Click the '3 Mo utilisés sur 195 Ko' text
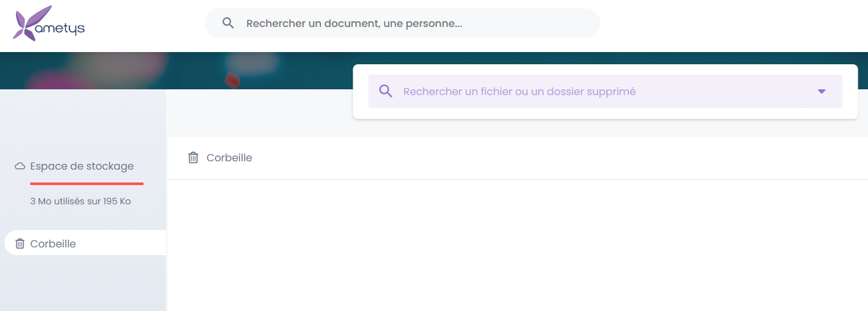 click(x=80, y=201)
